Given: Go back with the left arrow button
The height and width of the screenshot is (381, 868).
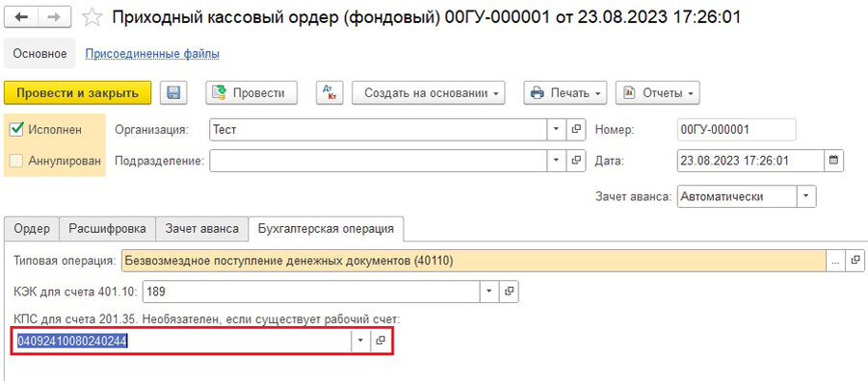Looking at the screenshot, I should pos(21,17).
